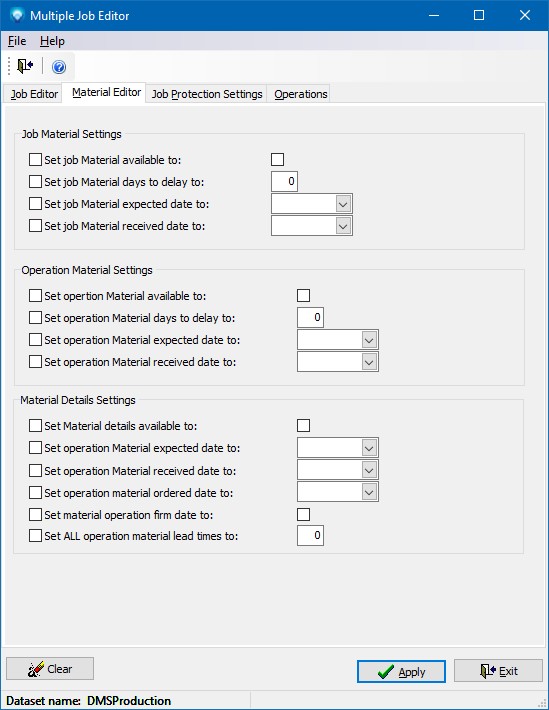
Task: Enable Set job Material available to checkbox
Action: [35, 159]
